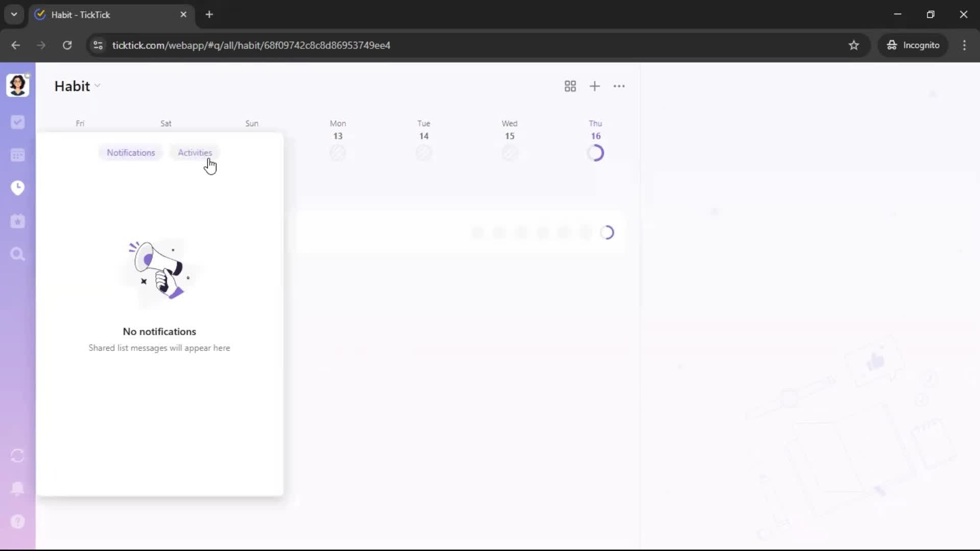The image size is (980, 551).
Task: Select the Notifications tab
Action: click(x=131, y=153)
